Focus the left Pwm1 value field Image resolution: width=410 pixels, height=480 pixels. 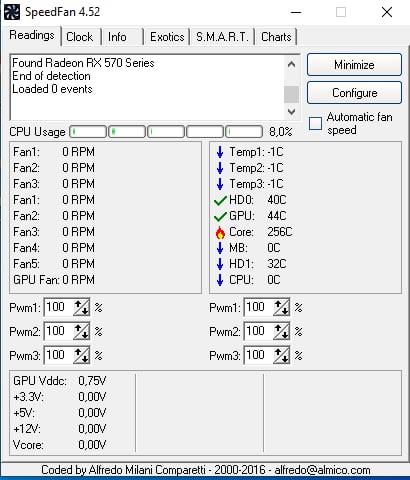tap(59, 307)
